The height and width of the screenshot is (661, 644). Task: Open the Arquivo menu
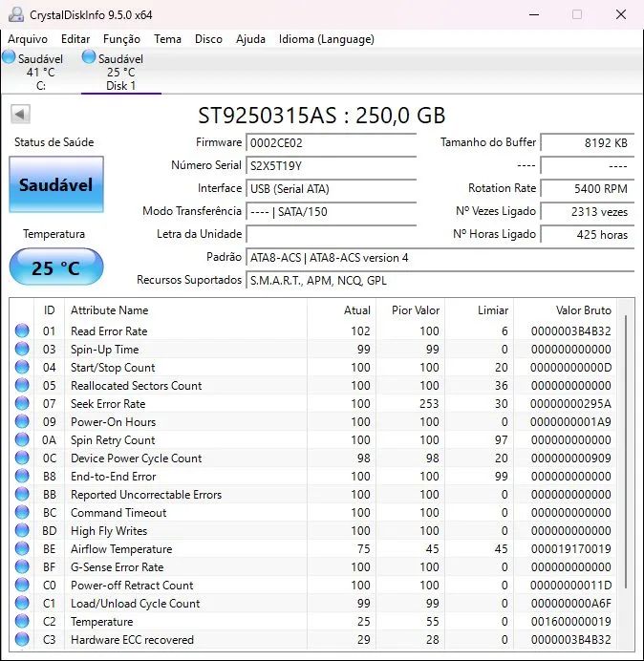pos(28,39)
